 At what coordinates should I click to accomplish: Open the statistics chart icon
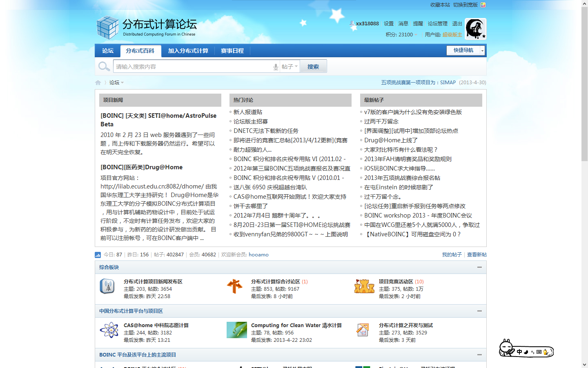coord(98,255)
